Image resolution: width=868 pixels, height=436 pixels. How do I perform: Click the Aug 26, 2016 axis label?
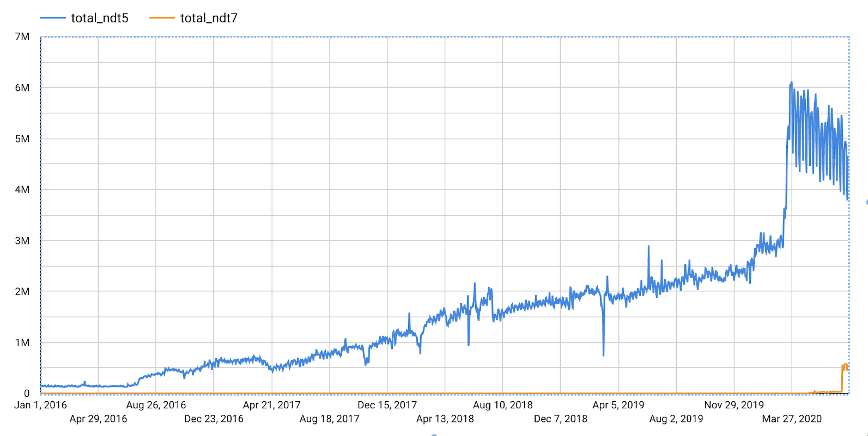(156, 405)
